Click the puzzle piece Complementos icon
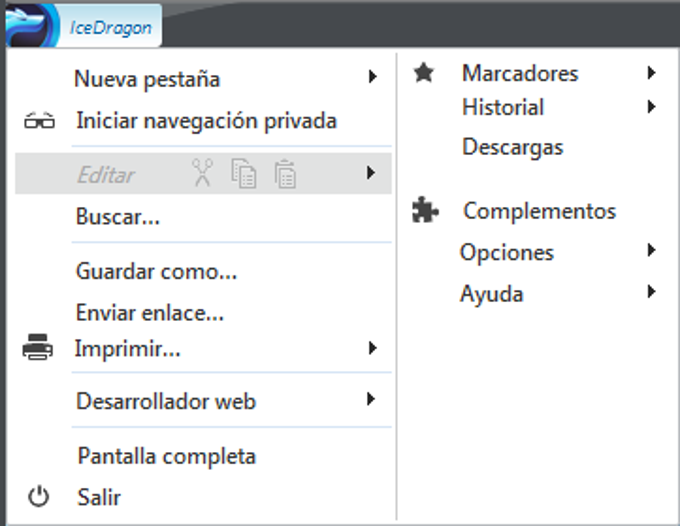 tap(425, 211)
